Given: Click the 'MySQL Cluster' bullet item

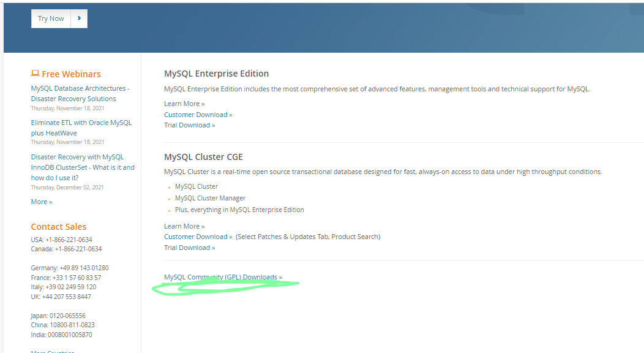Looking at the screenshot, I should pyautogui.click(x=197, y=186).
